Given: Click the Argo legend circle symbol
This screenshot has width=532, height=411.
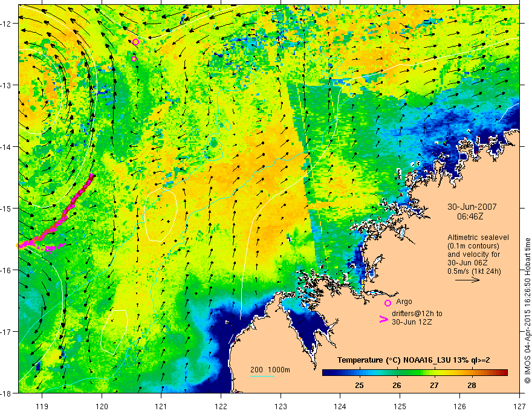Looking at the screenshot, I should point(388,303).
